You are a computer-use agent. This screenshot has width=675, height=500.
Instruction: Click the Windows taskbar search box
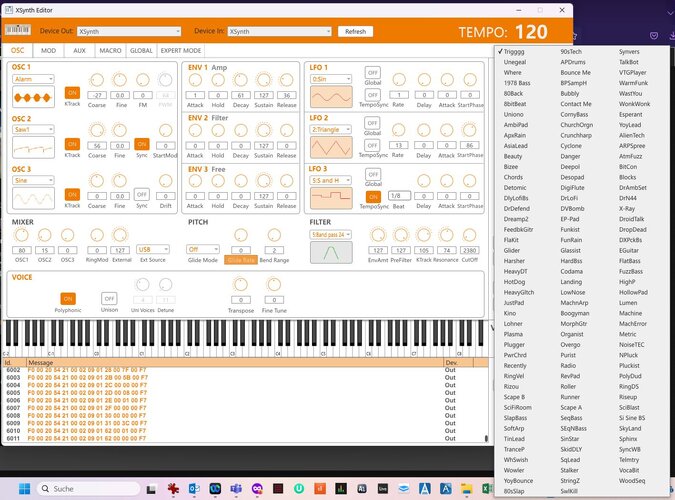[89, 489]
